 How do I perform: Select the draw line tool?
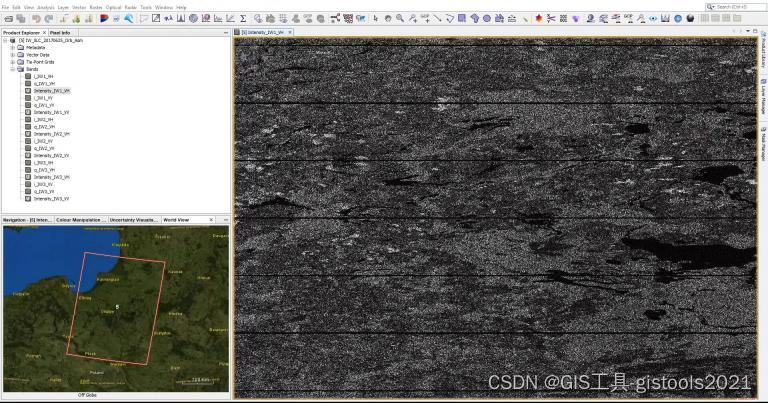coord(437,19)
